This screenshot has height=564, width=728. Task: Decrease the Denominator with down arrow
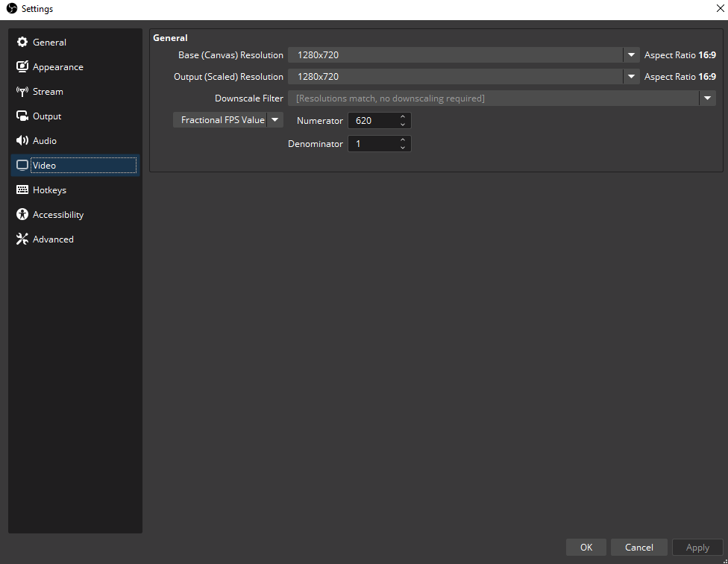coord(403,148)
